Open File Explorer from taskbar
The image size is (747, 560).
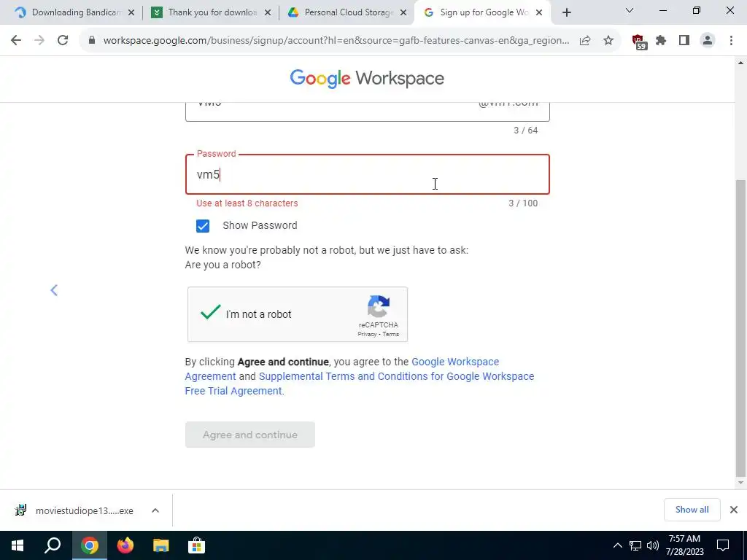pyautogui.click(x=161, y=545)
